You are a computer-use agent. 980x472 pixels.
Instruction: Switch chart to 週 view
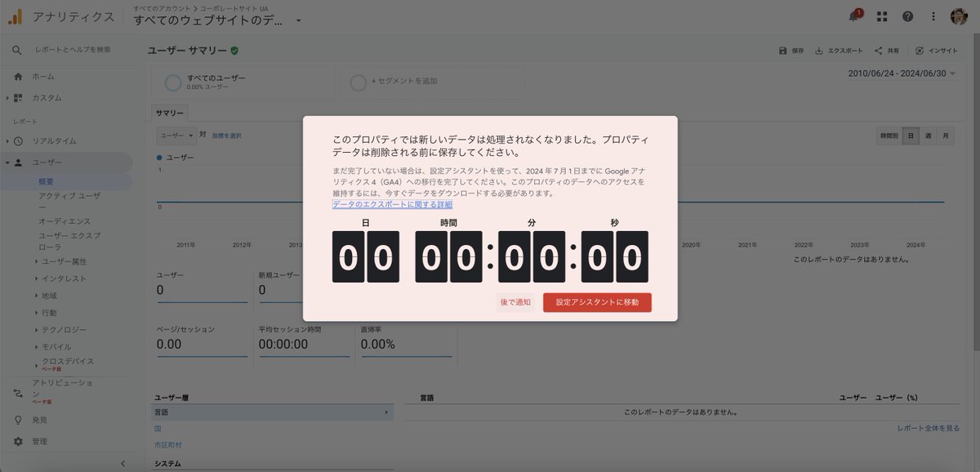pos(928,136)
